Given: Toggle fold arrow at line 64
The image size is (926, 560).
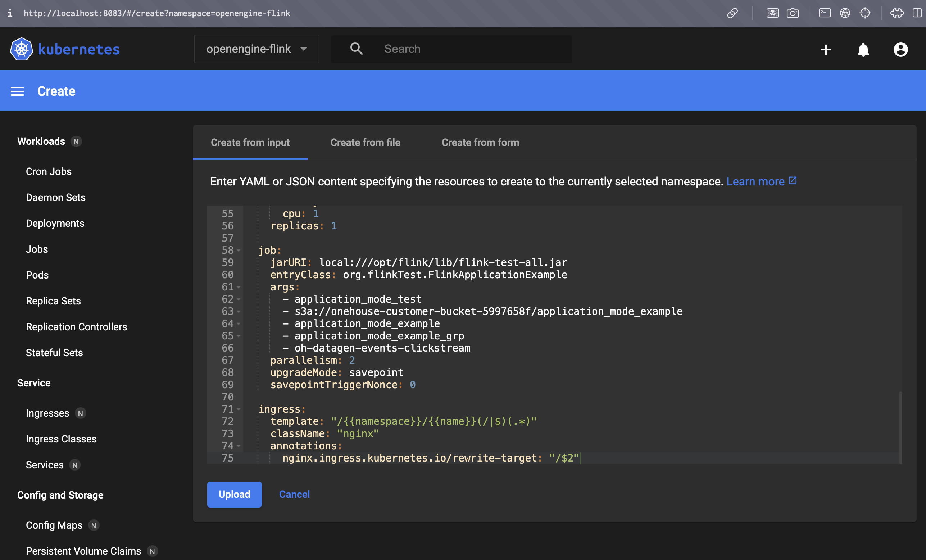Looking at the screenshot, I should [239, 324].
